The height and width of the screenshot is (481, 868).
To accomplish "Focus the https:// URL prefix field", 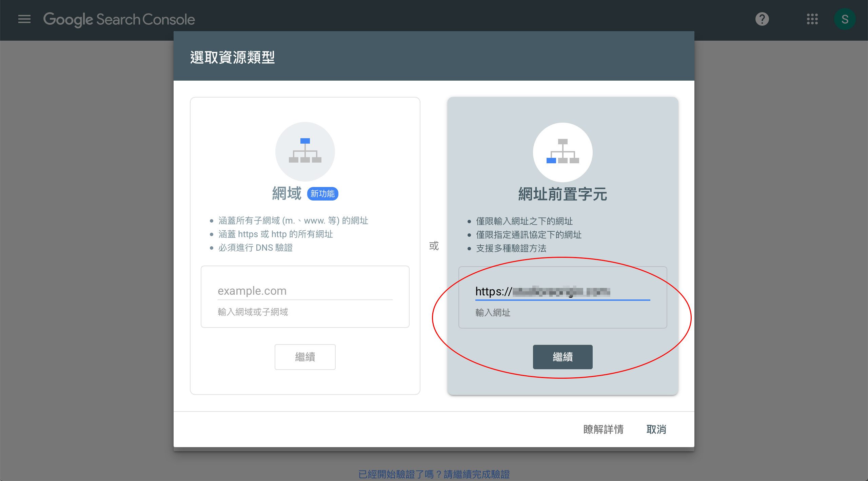I will point(562,292).
